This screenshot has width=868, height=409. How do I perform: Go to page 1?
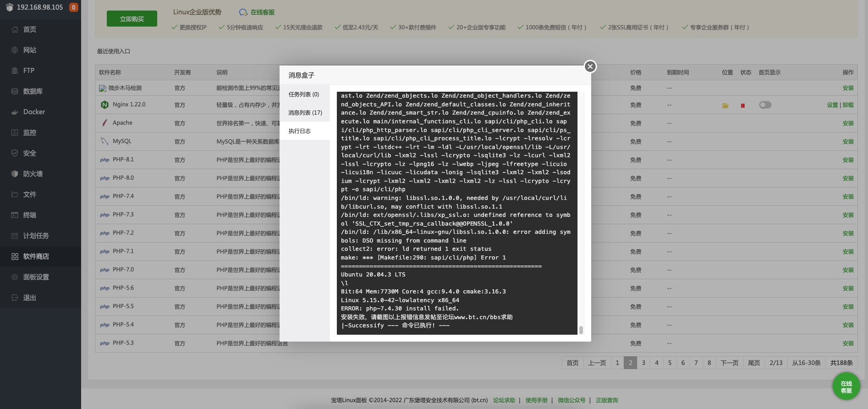click(617, 363)
